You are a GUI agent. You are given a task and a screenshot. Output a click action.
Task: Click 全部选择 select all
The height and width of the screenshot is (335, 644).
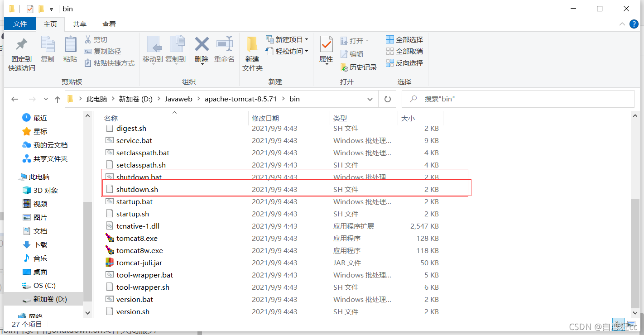tap(404, 40)
